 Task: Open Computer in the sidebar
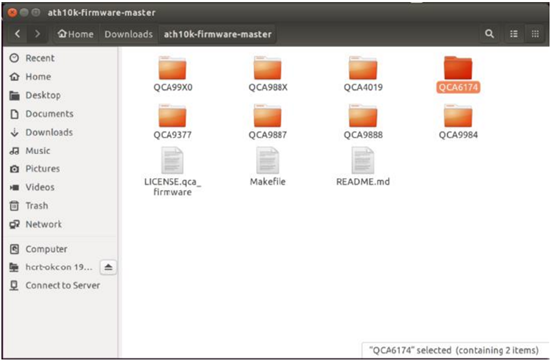coord(59,249)
